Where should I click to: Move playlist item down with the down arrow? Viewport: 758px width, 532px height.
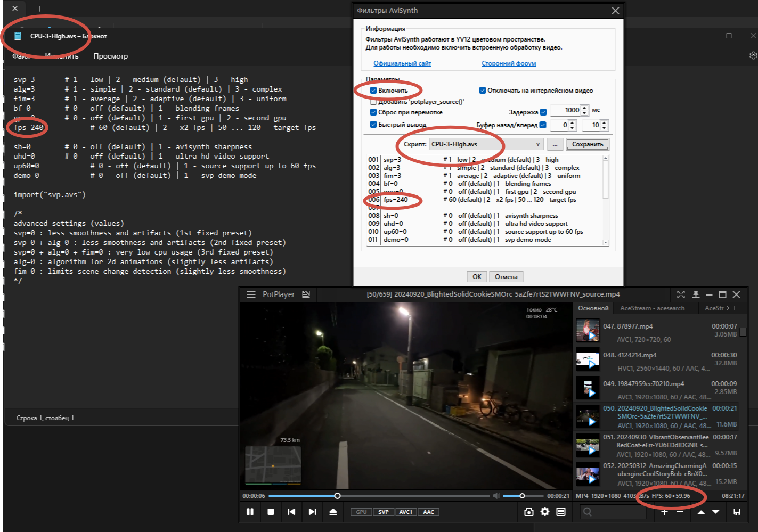click(716, 512)
